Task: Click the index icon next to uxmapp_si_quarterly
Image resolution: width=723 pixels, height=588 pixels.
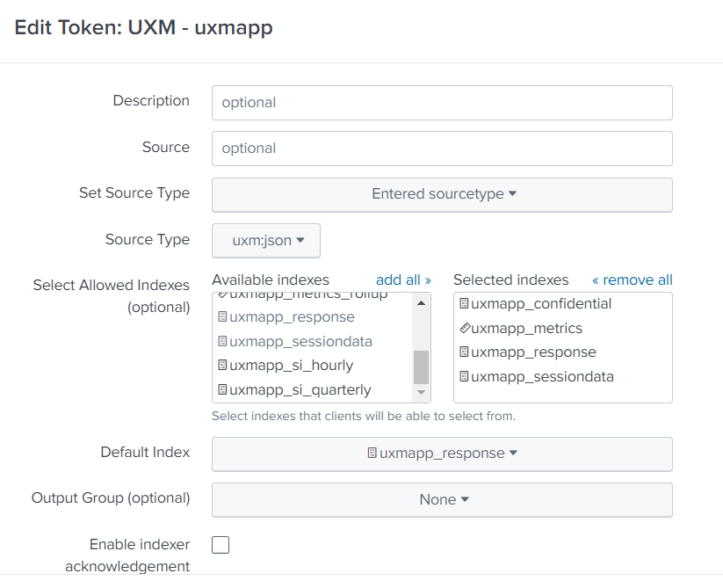Action: (222, 390)
